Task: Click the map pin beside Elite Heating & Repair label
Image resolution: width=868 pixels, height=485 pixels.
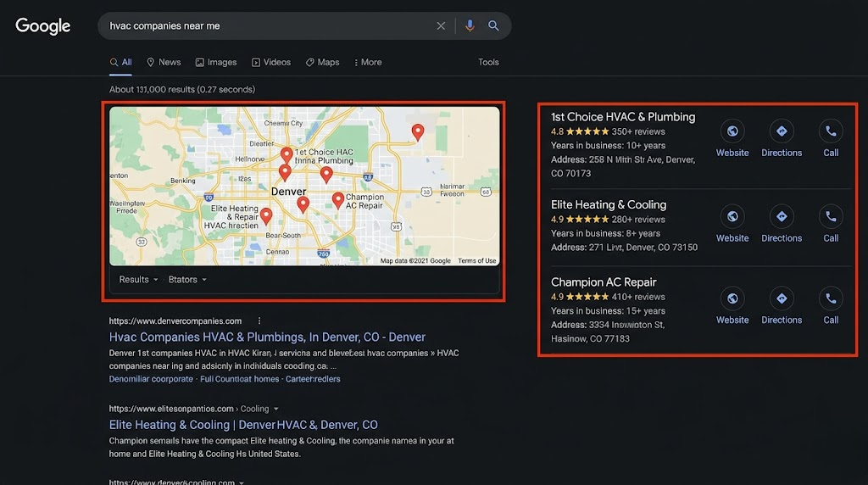Action: (266, 216)
